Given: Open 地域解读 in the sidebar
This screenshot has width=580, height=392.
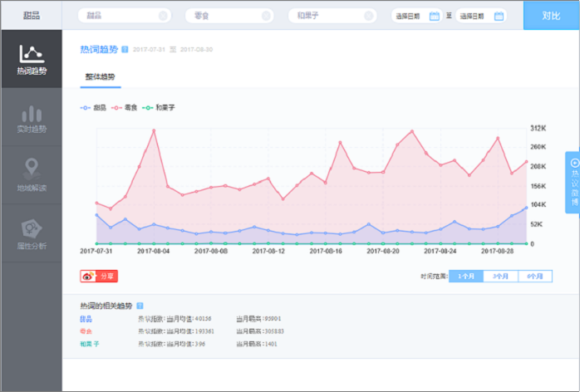Looking at the screenshot, I should pos(31,174).
